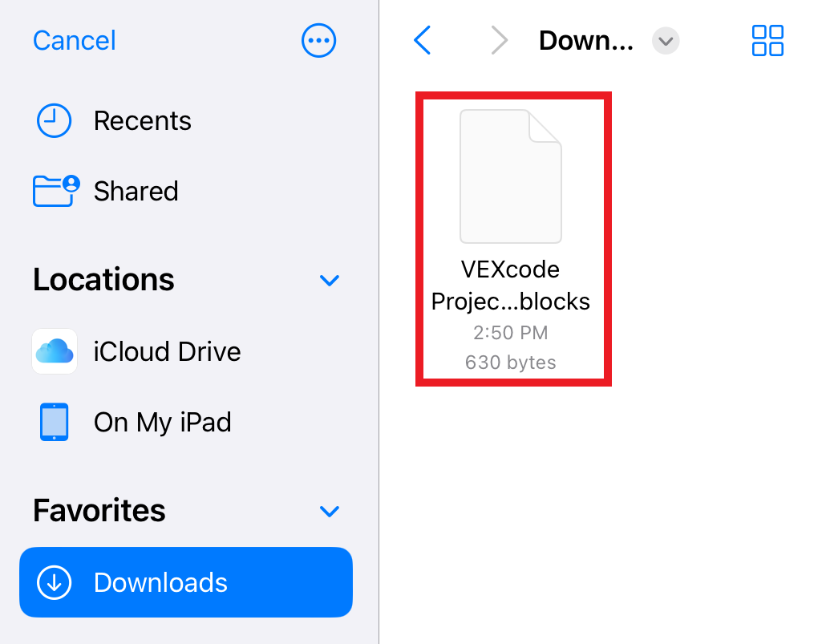Image resolution: width=822 pixels, height=644 pixels.
Task: Open On My iPad storage
Action: click(163, 422)
